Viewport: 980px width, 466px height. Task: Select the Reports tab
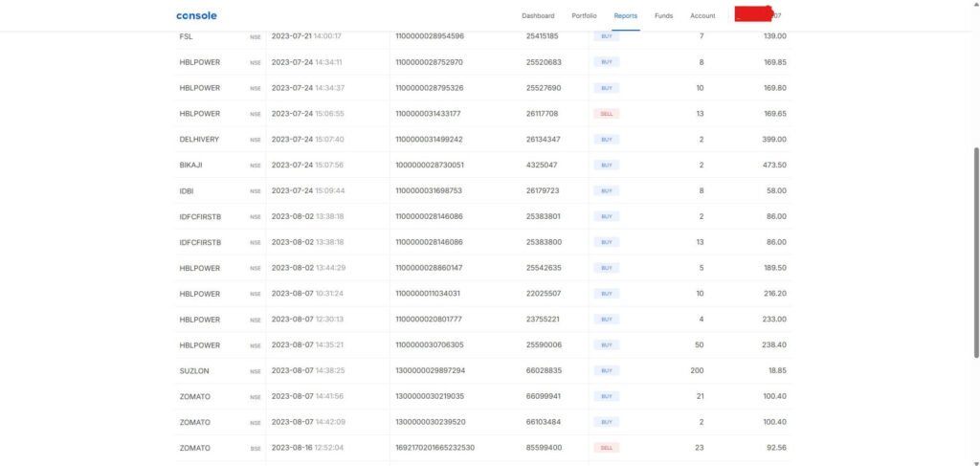[x=626, y=15]
